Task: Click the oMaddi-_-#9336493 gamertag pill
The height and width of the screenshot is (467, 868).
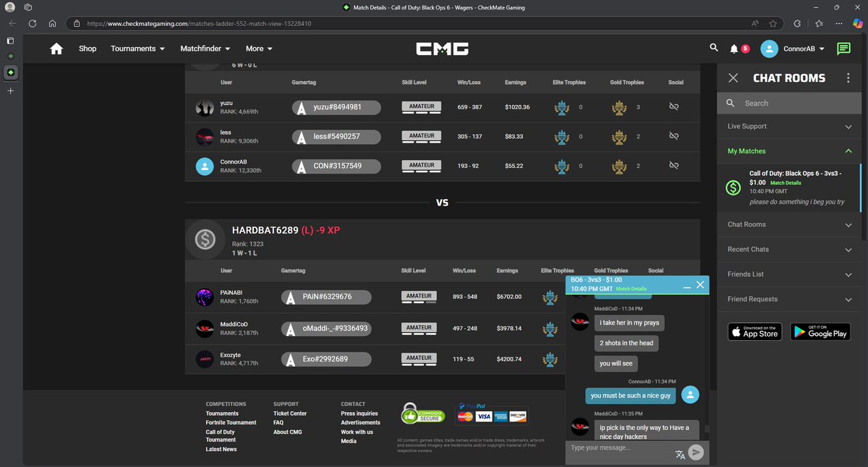Action: tap(326, 328)
